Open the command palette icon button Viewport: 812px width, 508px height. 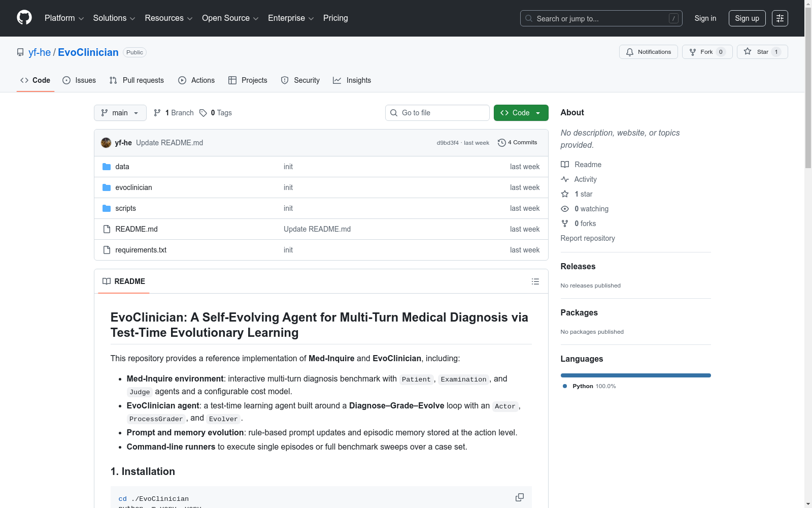tap(780, 18)
